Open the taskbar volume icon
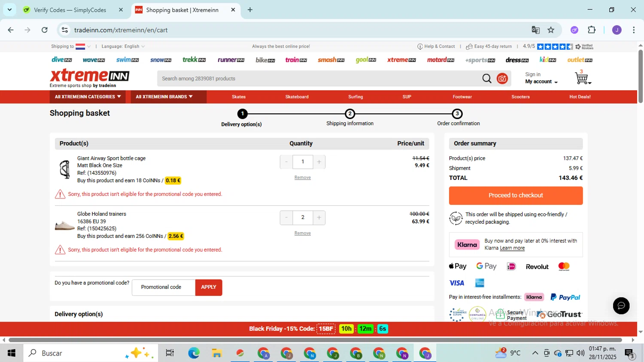The width and height of the screenshot is (644, 362). (580, 353)
